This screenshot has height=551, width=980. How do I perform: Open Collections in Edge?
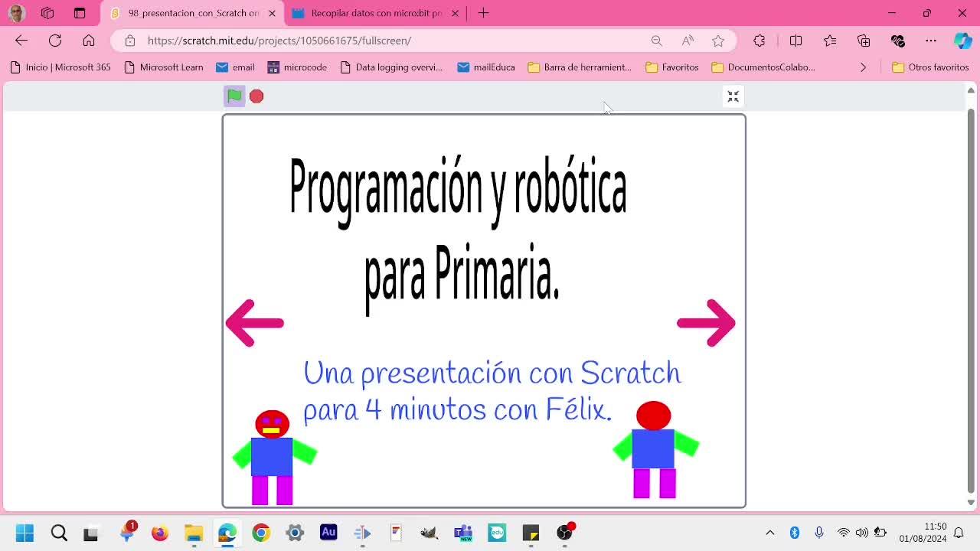coord(864,41)
